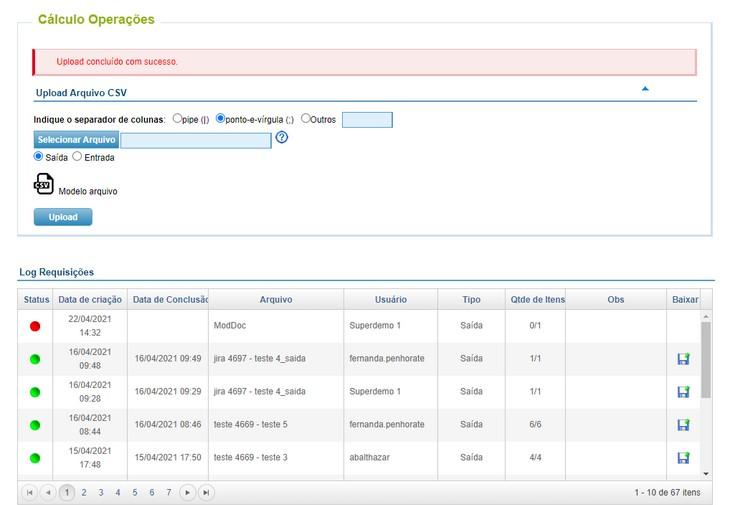Image resolution: width=734 pixels, height=505 pixels.
Task: Collapse the Upload Arquivo CSV section
Action: point(645,88)
